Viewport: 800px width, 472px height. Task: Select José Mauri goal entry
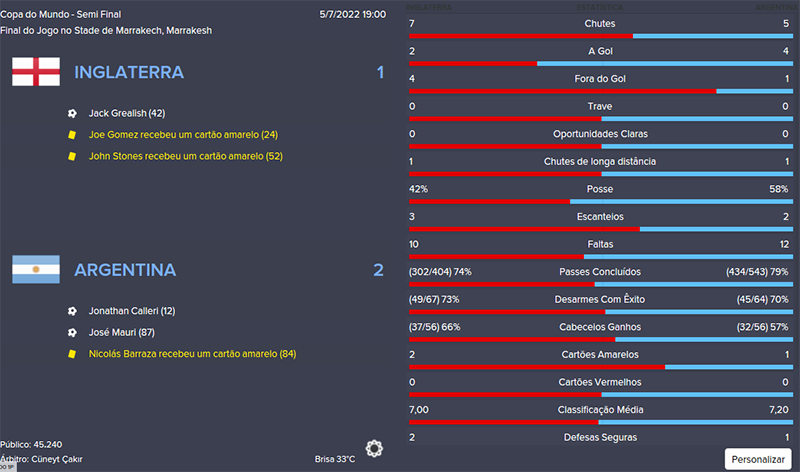118,332
